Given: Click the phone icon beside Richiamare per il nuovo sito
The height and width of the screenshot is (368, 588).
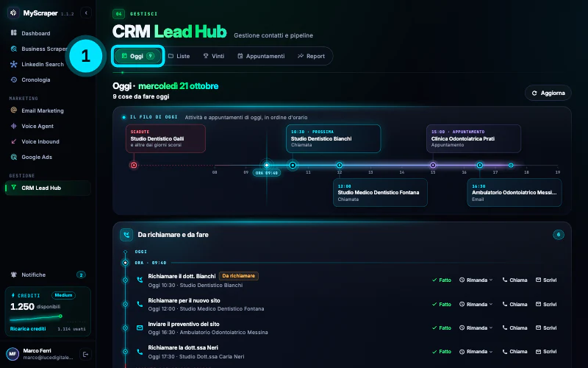Looking at the screenshot, I should pyautogui.click(x=140, y=304).
